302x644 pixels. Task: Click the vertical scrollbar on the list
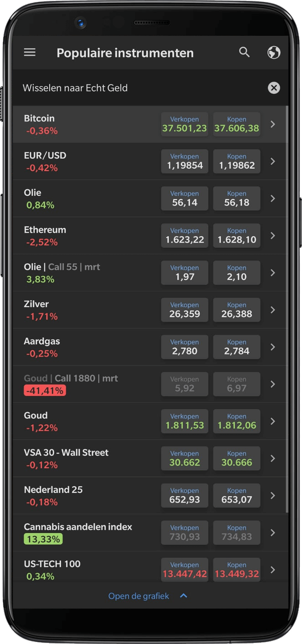pos(287,308)
